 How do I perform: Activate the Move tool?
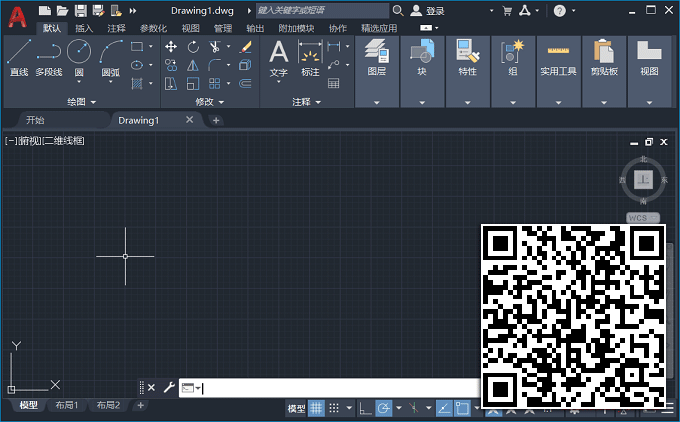pos(171,46)
